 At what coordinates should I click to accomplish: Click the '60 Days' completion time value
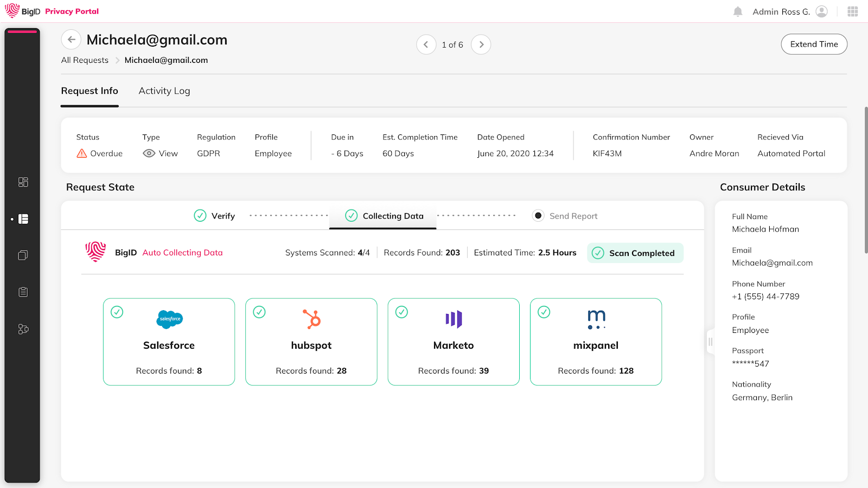coord(398,153)
